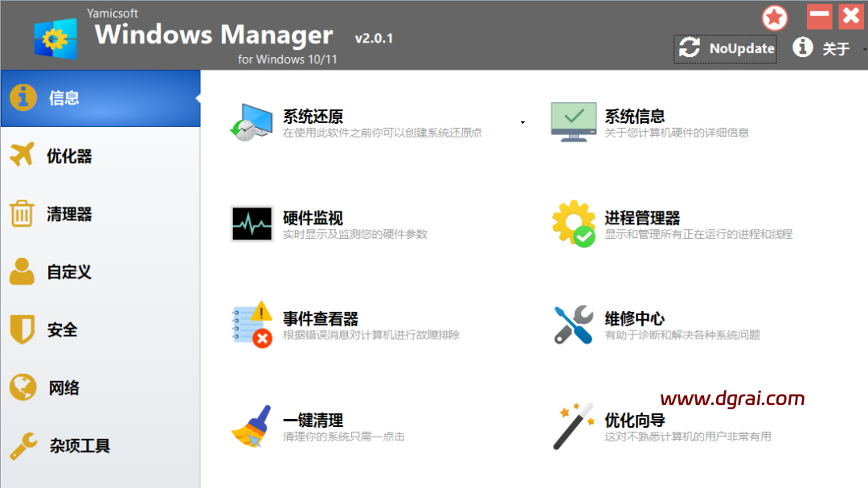Image resolution: width=868 pixels, height=488 pixels.
Task: Open the 事件查看器 warning list icon
Action: tap(252, 325)
